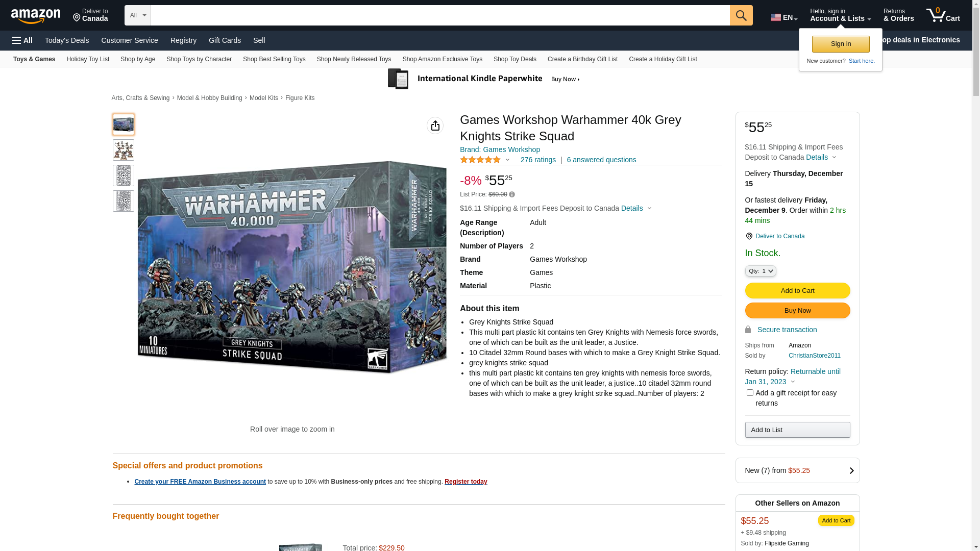Click the share icon on product image

435,126
